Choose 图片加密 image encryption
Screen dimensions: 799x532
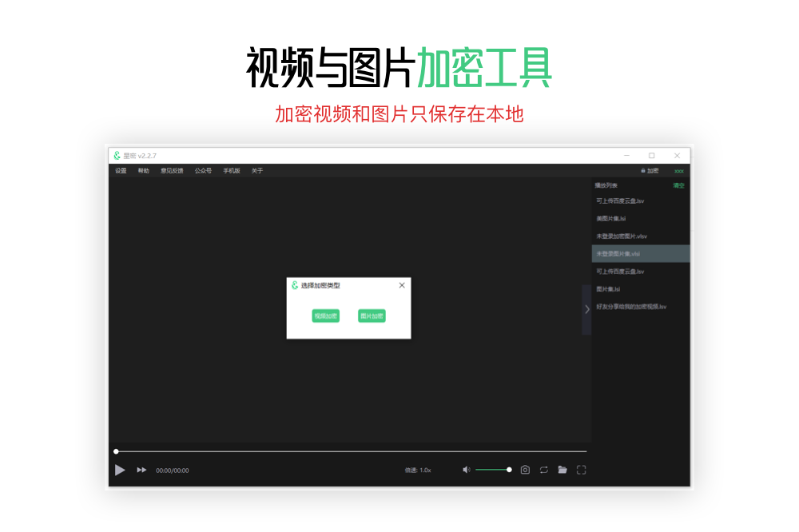coord(372,316)
